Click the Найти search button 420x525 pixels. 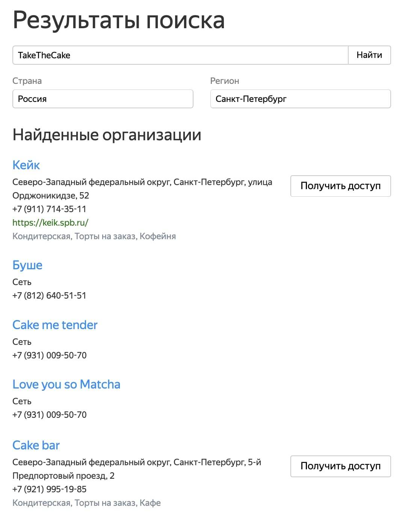point(369,55)
